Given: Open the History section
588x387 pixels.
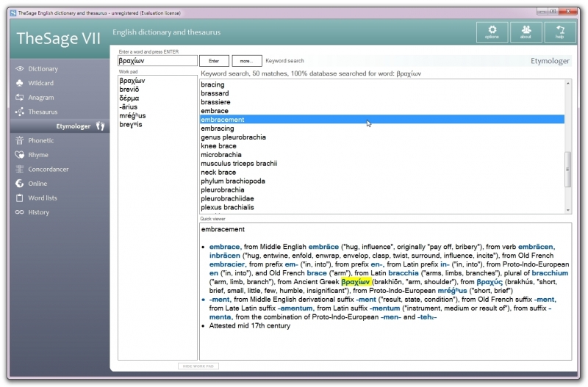Looking at the screenshot, I should [39, 212].
